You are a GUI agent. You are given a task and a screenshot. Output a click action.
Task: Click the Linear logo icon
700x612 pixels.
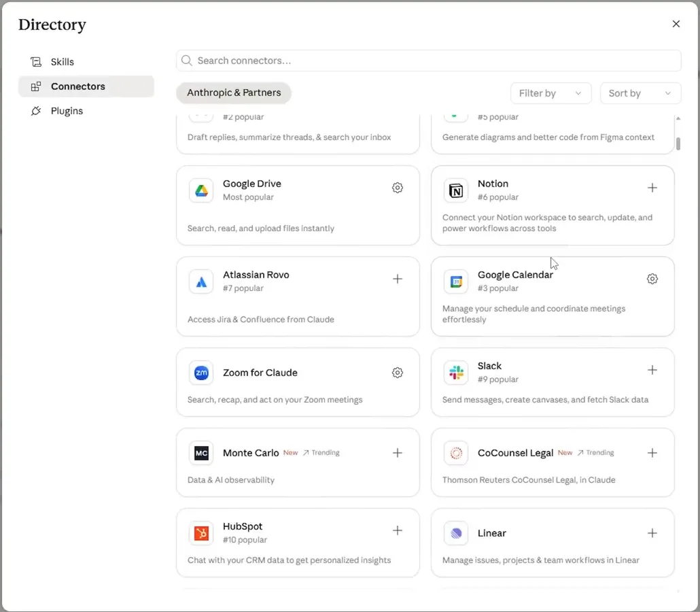456,533
